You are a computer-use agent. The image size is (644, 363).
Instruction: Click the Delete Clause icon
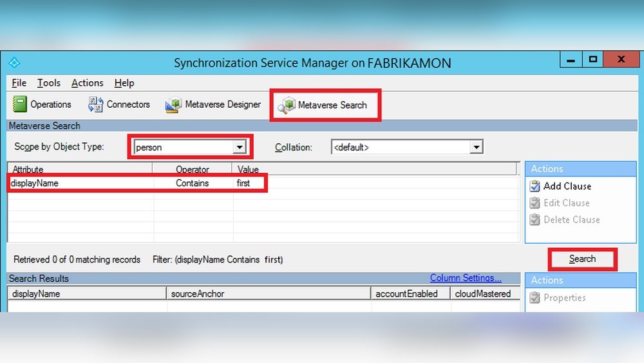coord(535,219)
